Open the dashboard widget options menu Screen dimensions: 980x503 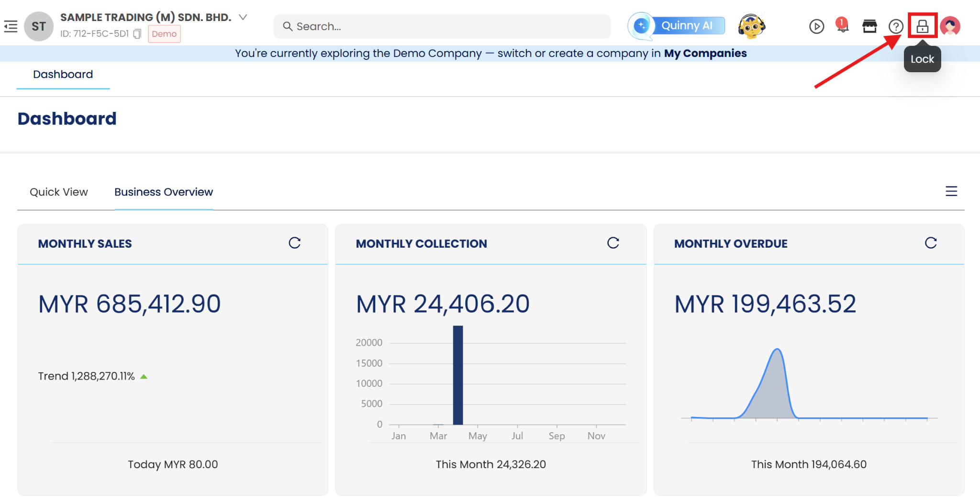pyautogui.click(x=951, y=191)
